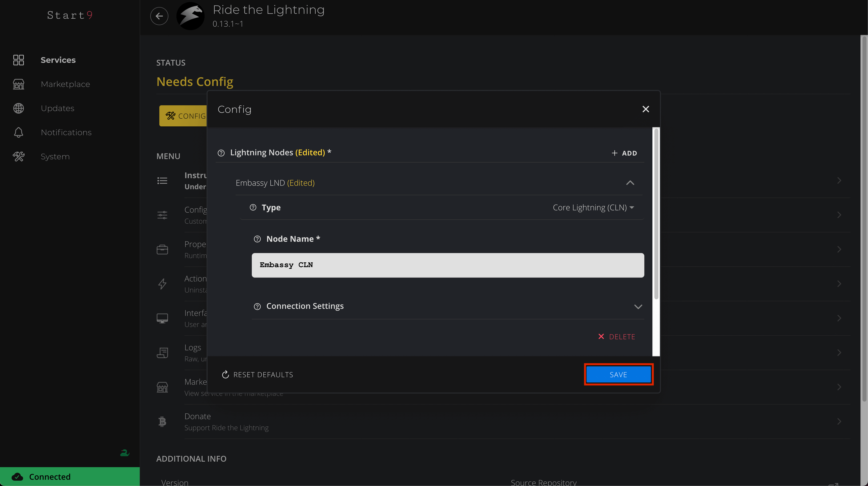
Task: Click the Connection Settings help icon
Action: click(257, 306)
